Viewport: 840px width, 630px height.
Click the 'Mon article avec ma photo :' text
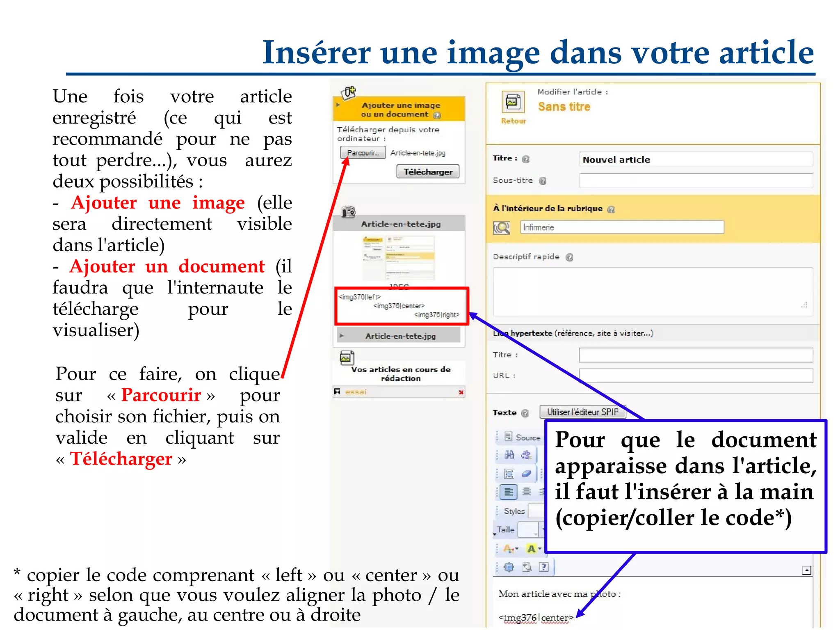pyautogui.click(x=559, y=594)
